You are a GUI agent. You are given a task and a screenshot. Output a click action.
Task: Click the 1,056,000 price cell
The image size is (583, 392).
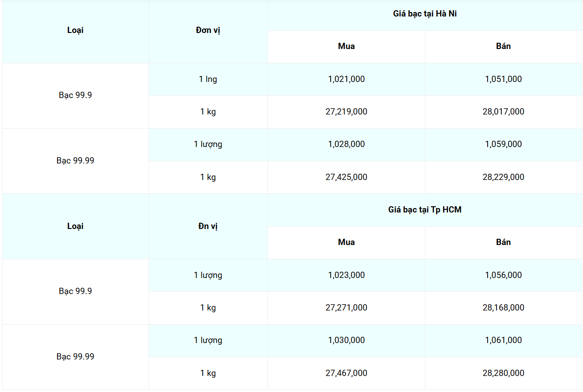tap(503, 275)
